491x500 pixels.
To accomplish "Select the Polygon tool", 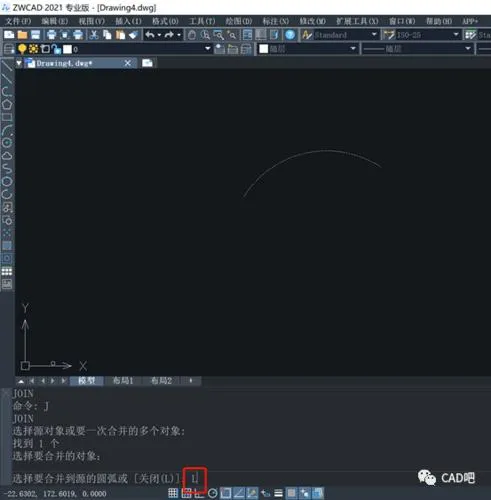I will [7, 104].
